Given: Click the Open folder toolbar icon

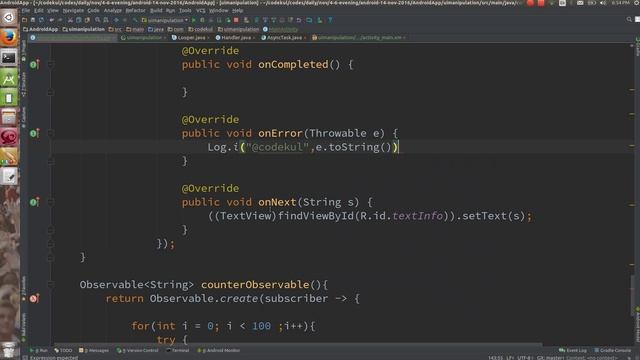Looking at the screenshot, I should point(25,20).
